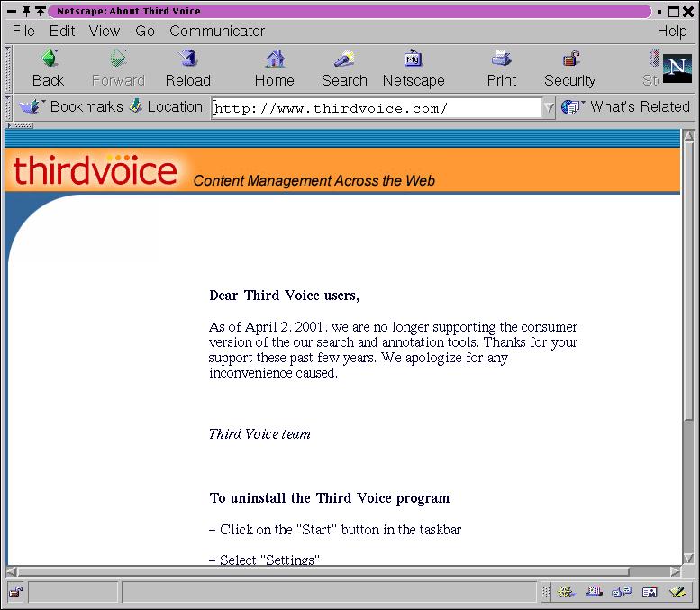The image size is (700, 610).
Task: Print the page with the Print button
Action: (x=501, y=68)
